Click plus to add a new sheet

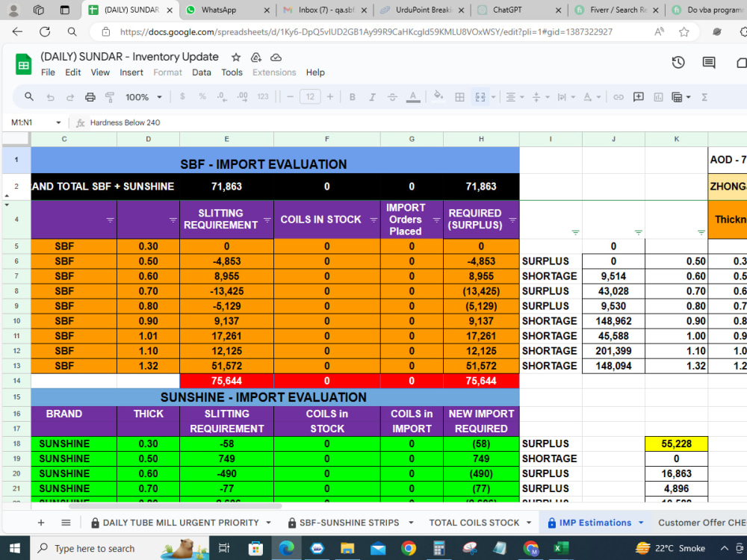pyautogui.click(x=41, y=523)
